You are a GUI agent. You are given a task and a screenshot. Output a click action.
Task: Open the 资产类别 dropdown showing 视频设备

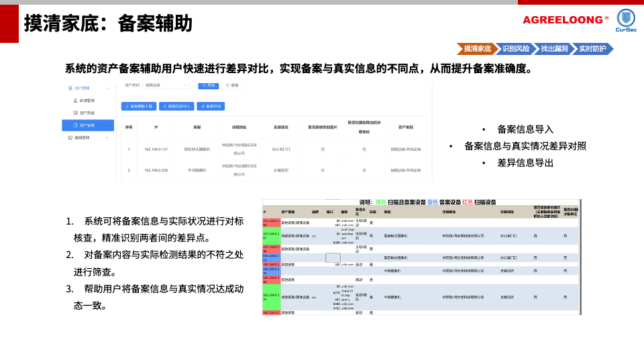(x=166, y=85)
